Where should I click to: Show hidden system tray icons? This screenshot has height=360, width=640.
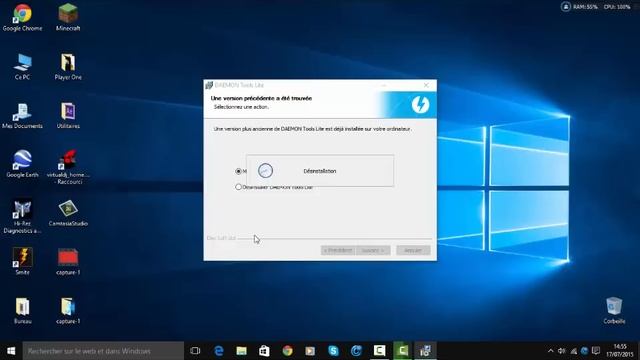click(551, 351)
